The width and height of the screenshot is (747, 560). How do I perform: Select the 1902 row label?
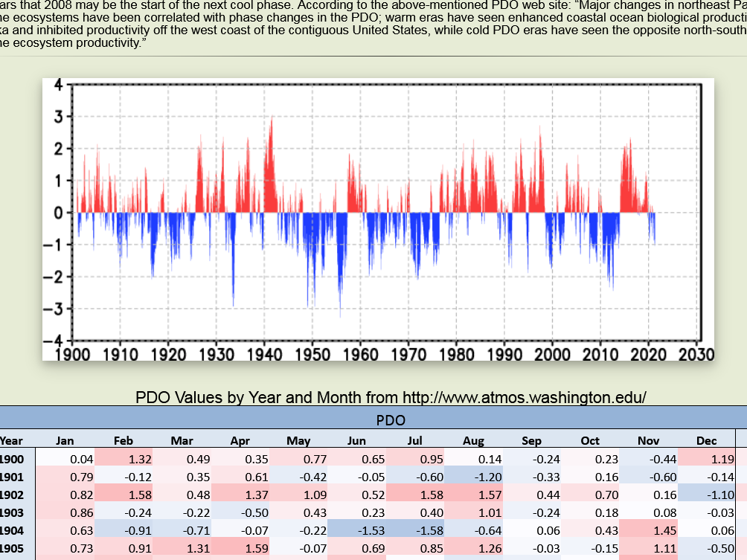click(11, 495)
